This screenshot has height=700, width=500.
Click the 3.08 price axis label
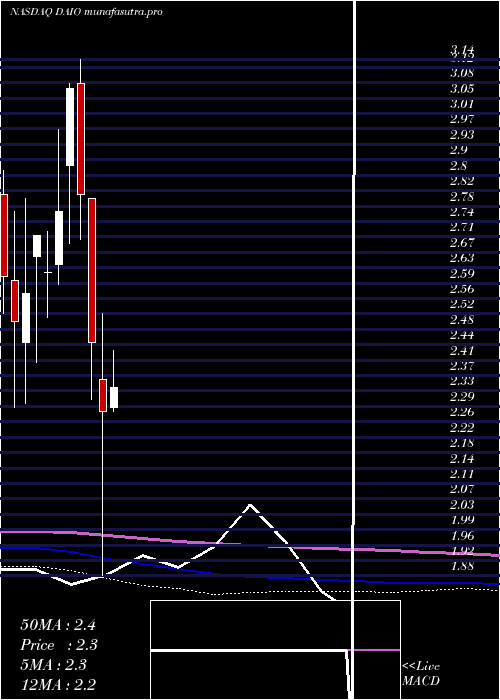tap(462, 73)
